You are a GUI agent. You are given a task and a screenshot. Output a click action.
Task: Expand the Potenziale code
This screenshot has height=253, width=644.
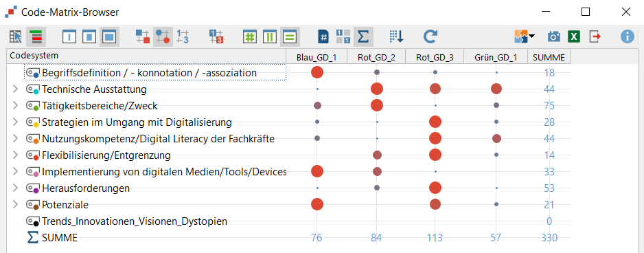coord(16,205)
